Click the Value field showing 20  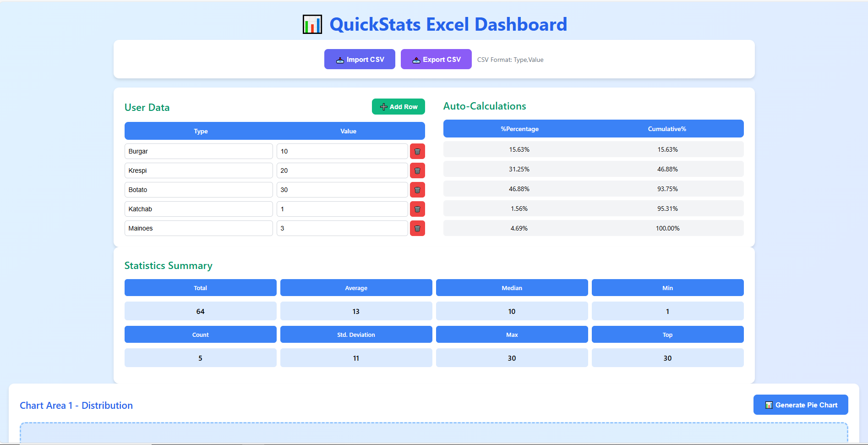[x=342, y=170]
